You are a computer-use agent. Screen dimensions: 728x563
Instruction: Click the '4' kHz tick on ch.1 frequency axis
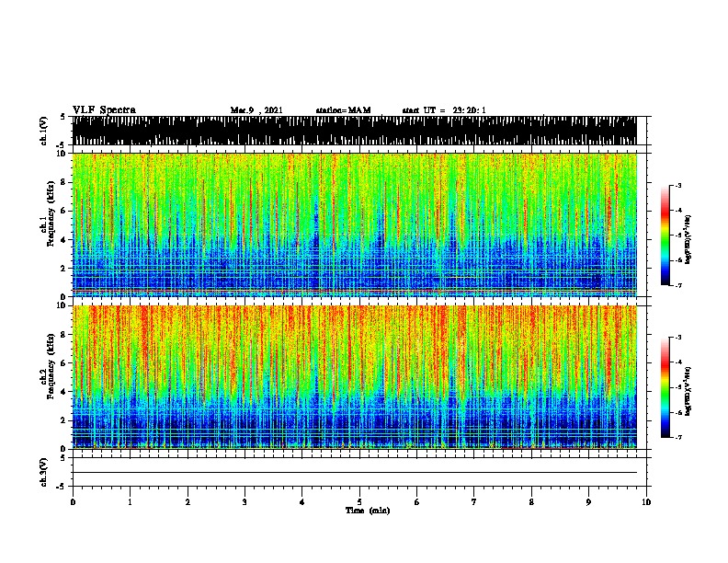pos(64,240)
